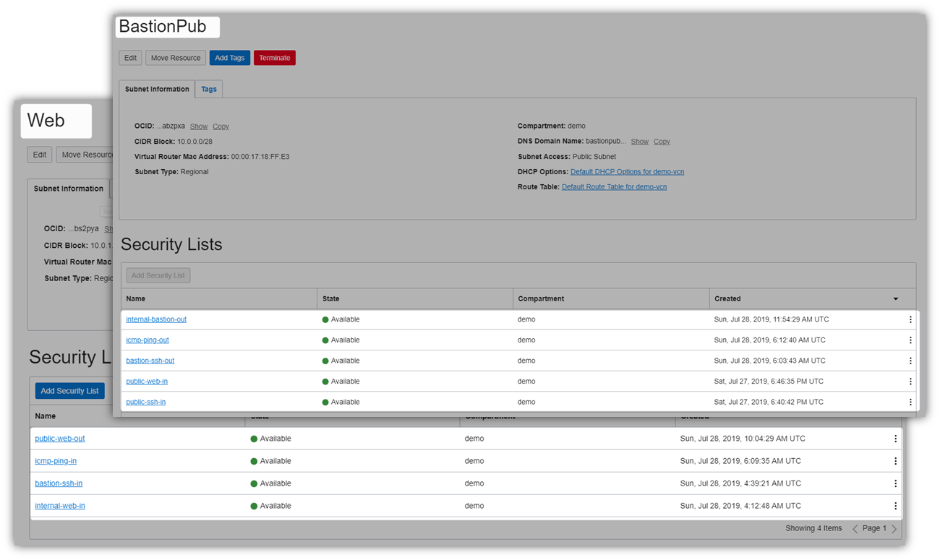
Task: Open actions menu for bastion-ssh-out row
Action: point(910,360)
